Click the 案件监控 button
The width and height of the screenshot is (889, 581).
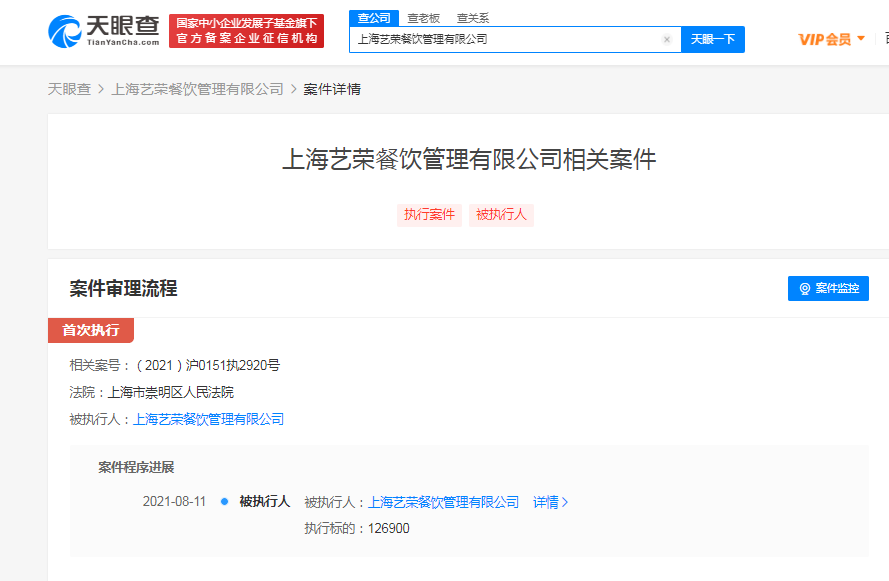point(828,289)
